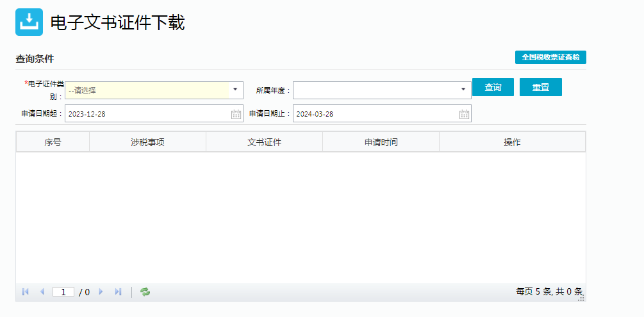
Task: Open the 请选择 certificate type combo box
Action: pos(147,90)
